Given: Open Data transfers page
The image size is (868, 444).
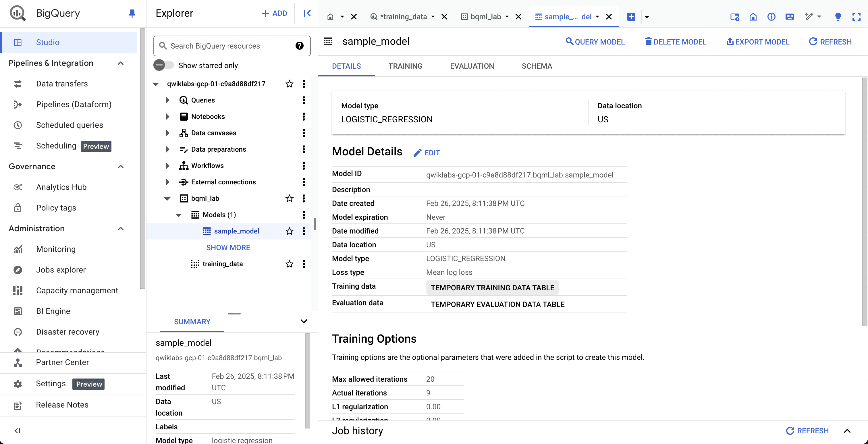Looking at the screenshot, I should pos(62,84).
